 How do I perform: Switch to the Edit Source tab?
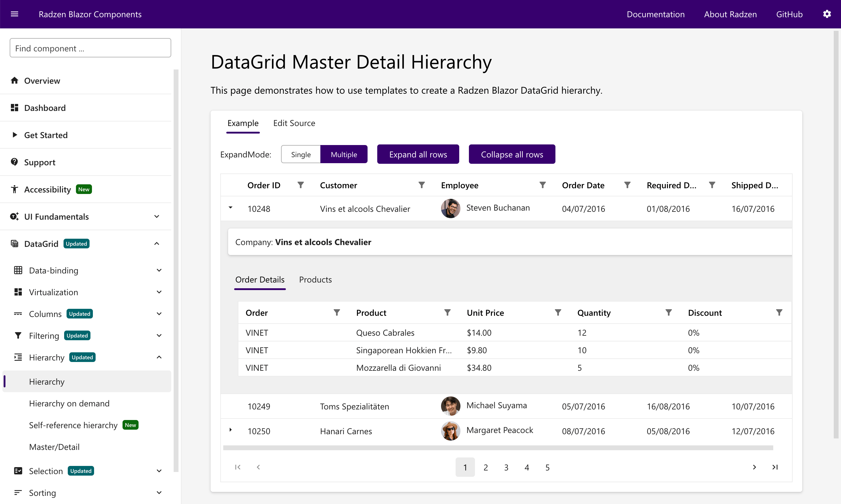pyautogui.click(x=294, y=123)
